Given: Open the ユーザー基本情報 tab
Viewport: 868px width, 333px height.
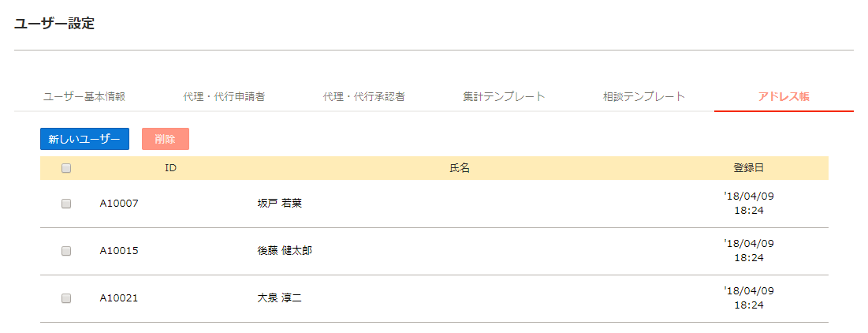Looking at the screenshot, I should 84,97.
